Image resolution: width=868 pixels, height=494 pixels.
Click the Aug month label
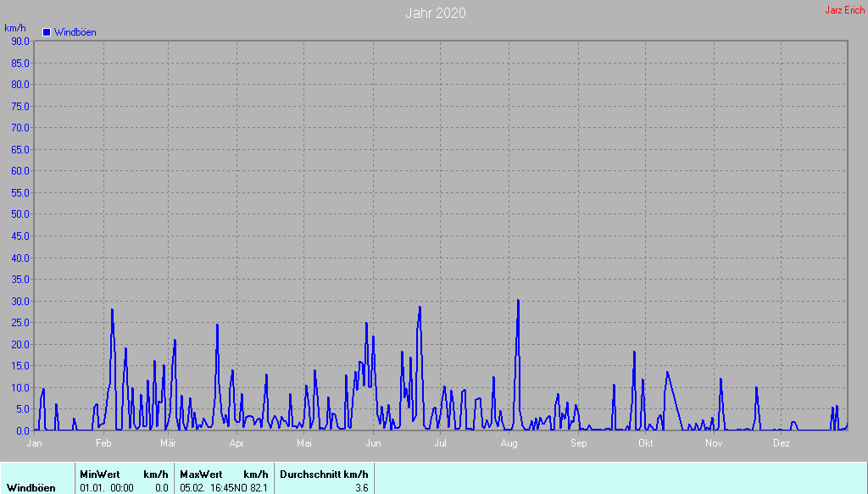point(509,443)
